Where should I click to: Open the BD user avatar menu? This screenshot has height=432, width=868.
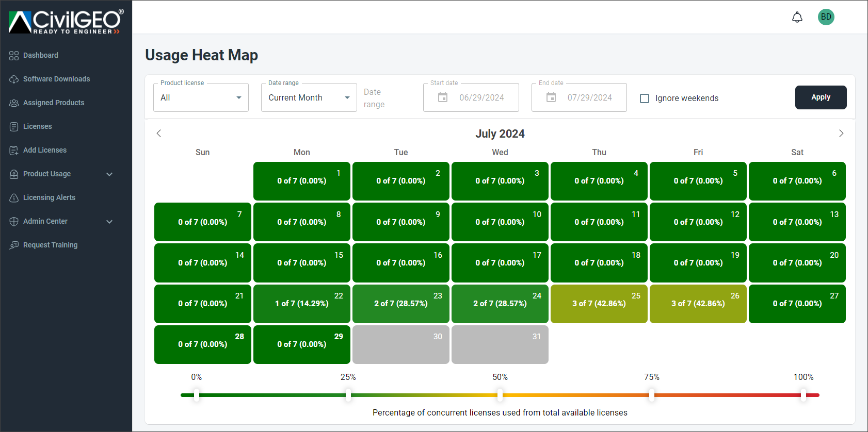coord(826,17)
